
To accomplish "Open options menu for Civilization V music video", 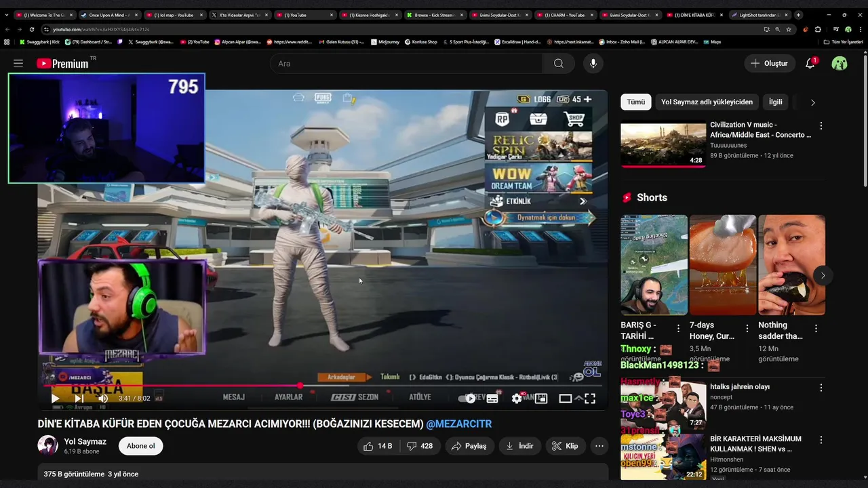I will [821, 126].
